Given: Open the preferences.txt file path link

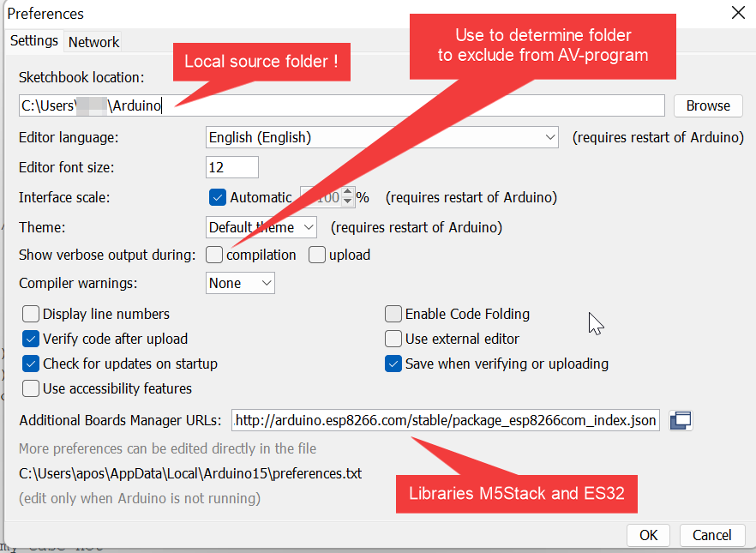Looking at the screenshot, I should click(x=190, y=473).
